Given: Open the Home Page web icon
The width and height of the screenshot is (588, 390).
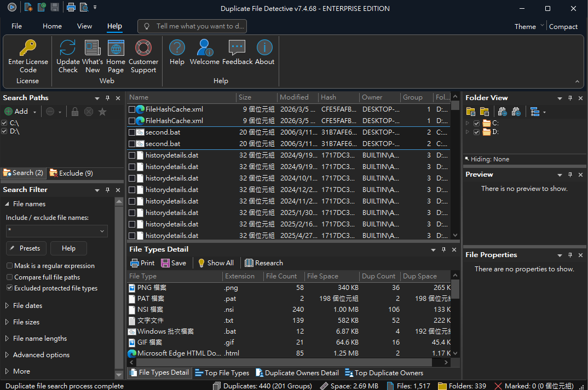Looking at the screenshot, I should 116,48.
